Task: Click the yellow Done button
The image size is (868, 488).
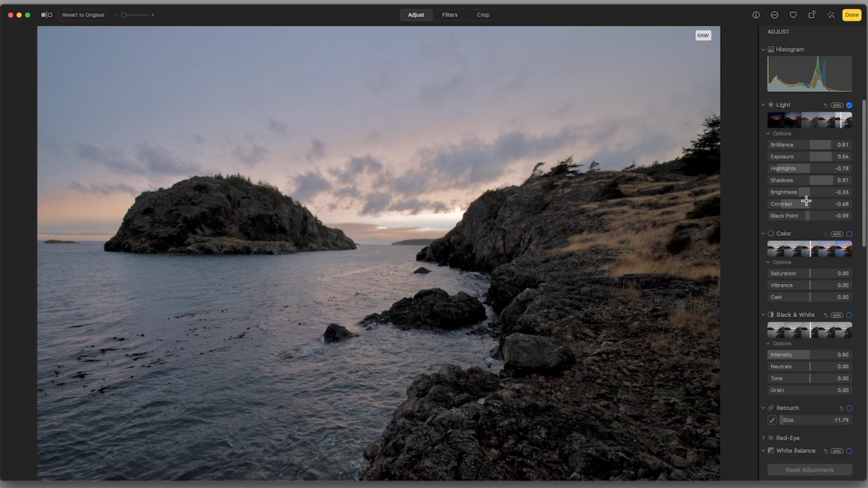Action: [852, 15]
